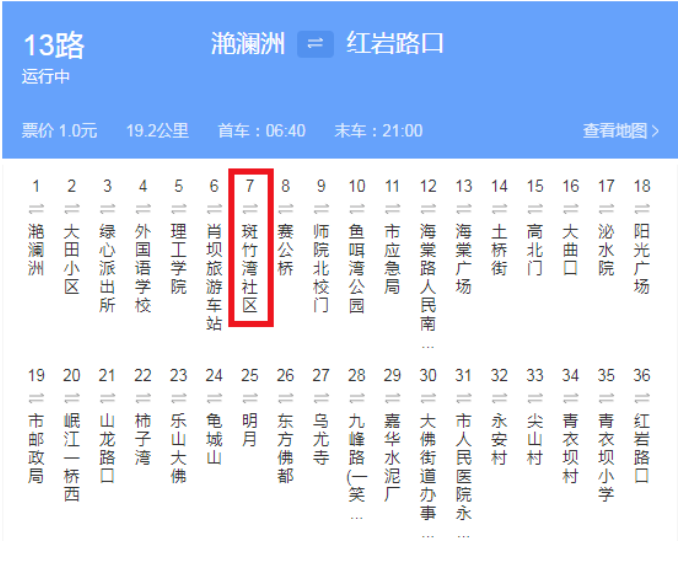This screenshot has width=679, height=562.
Task: Select stop 10 鱼咀湾公园
Action: coord(357,268)
